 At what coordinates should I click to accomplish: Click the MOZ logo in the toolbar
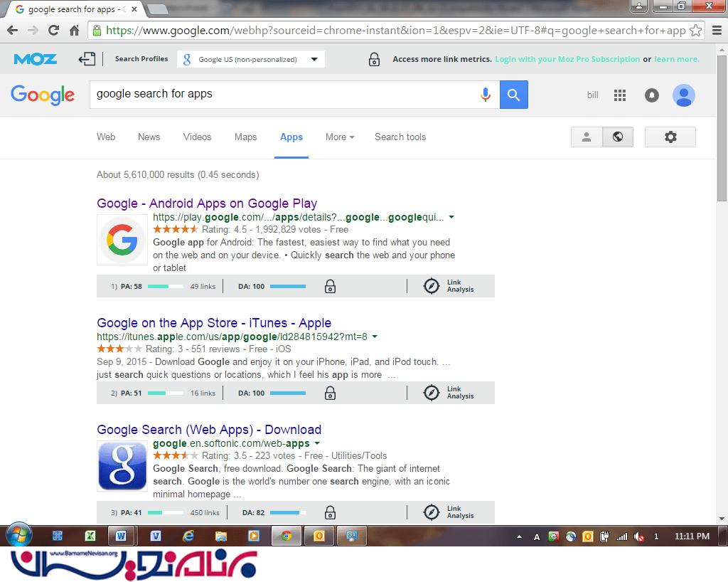coord(36,59)
